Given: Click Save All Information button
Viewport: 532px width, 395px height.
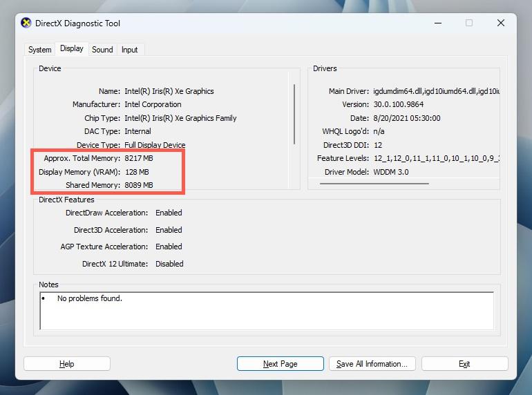Looking at the screenshot, I should pos(372,364).
